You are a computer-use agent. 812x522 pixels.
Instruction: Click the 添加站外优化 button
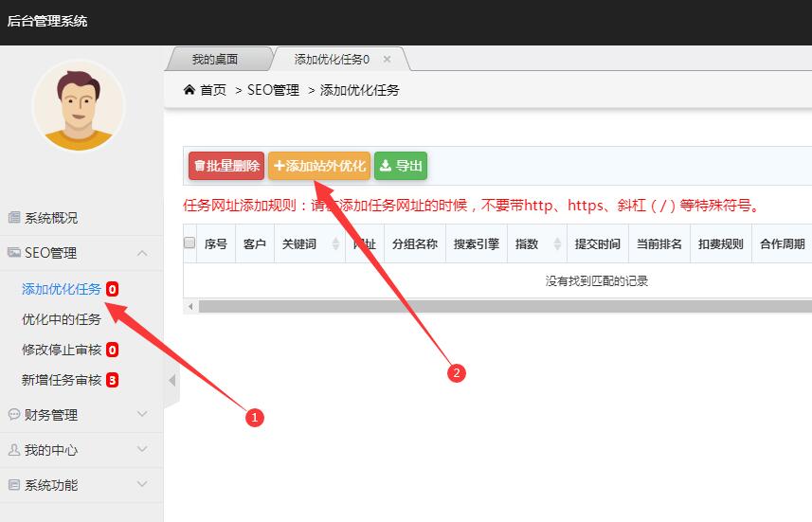(x=319, y=166)
